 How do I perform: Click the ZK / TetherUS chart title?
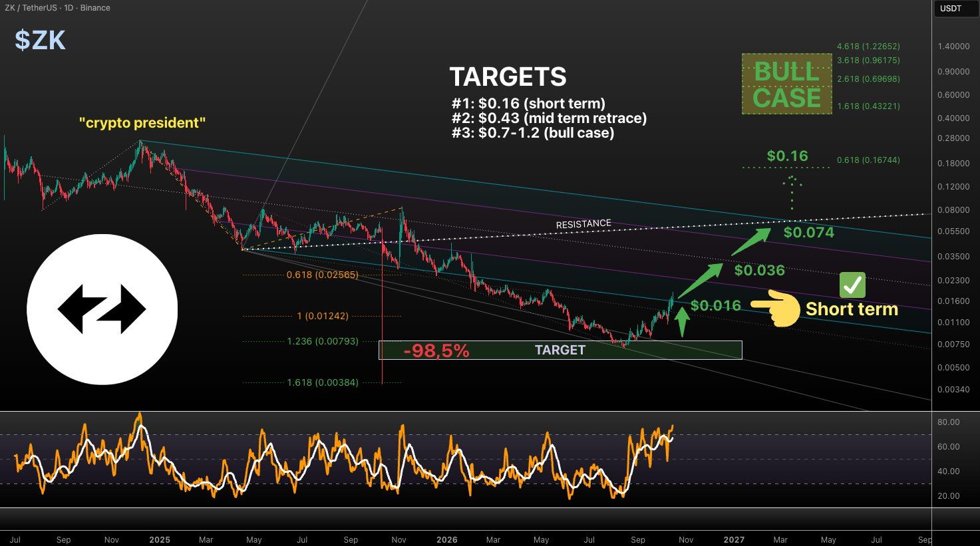pos(57,8)
